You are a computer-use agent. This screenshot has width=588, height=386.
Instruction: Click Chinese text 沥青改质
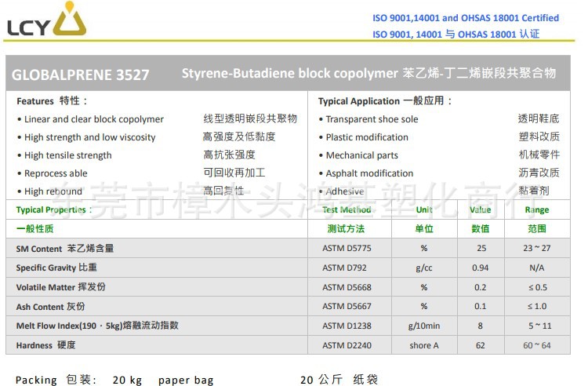point(539,173)
